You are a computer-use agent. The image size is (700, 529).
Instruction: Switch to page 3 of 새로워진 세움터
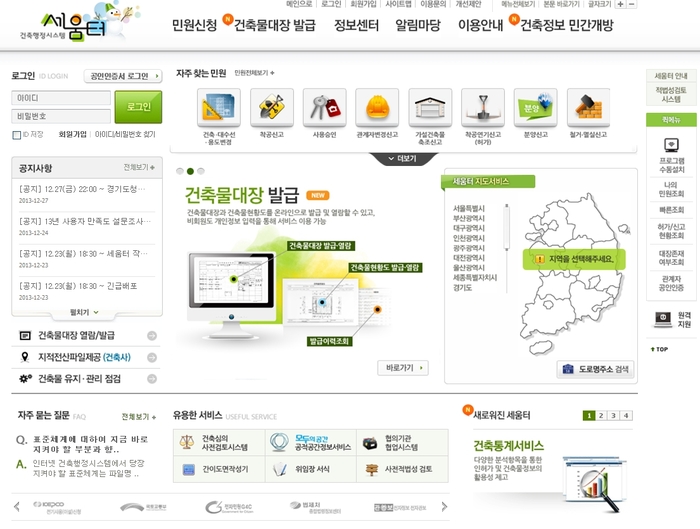[x=614, y=415]
